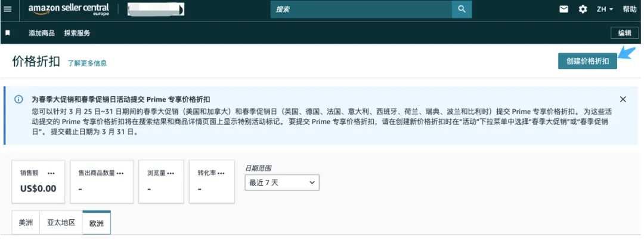
Task: Click into the 搜索 input field
Action: 361,10
